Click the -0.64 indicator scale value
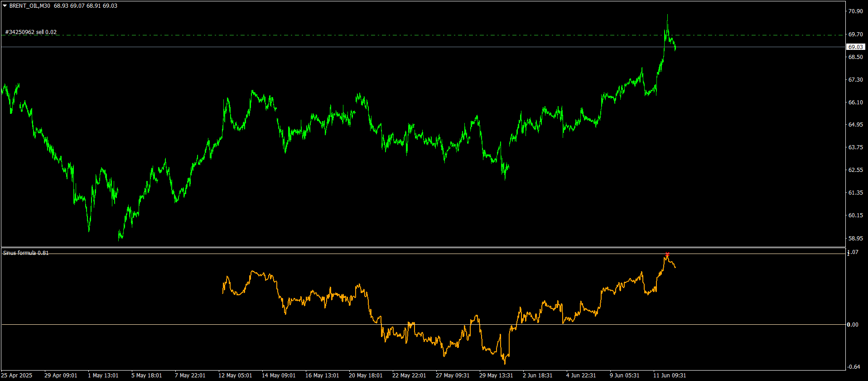 (x=854, y=367)
